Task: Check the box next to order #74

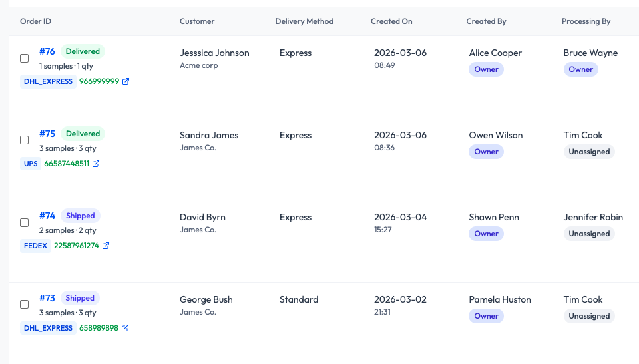Action: (x=25, y=222)
